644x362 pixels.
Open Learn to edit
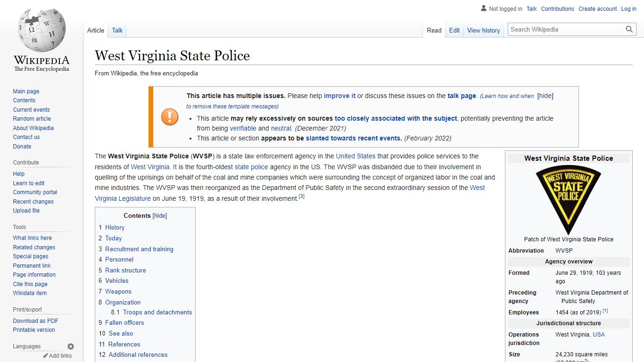click(29, 183)
